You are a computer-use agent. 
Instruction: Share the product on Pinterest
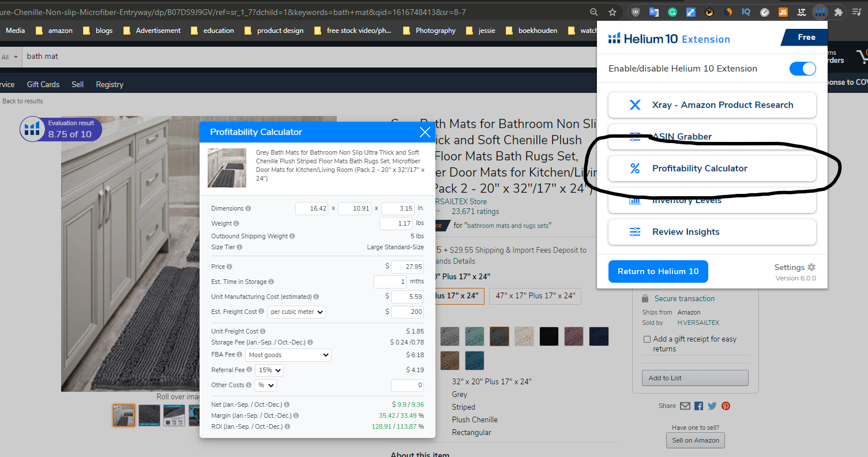point(726,406)
